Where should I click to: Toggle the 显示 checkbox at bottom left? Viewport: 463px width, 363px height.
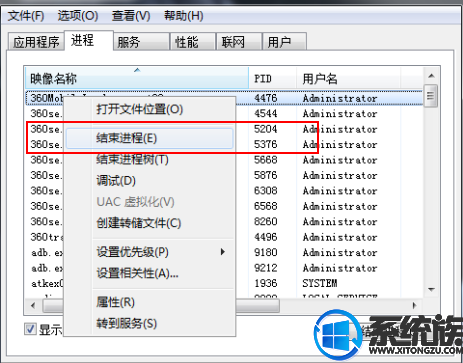(x=30, y=329)
